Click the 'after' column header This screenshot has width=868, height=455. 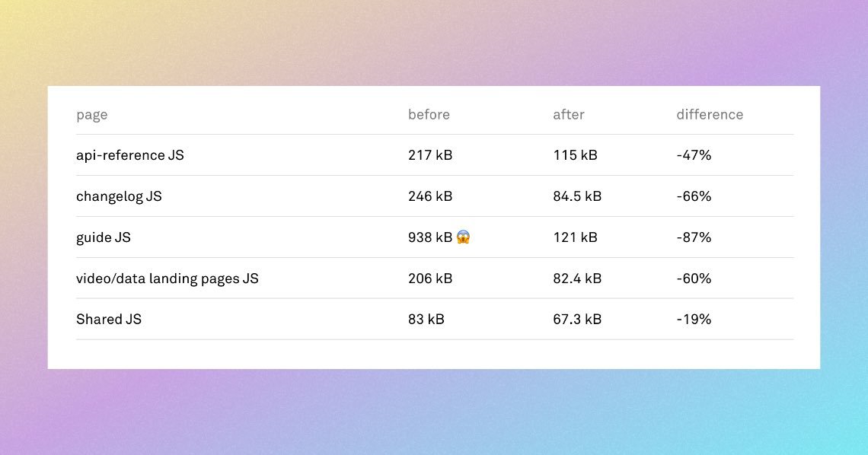[x=569, y=114]
